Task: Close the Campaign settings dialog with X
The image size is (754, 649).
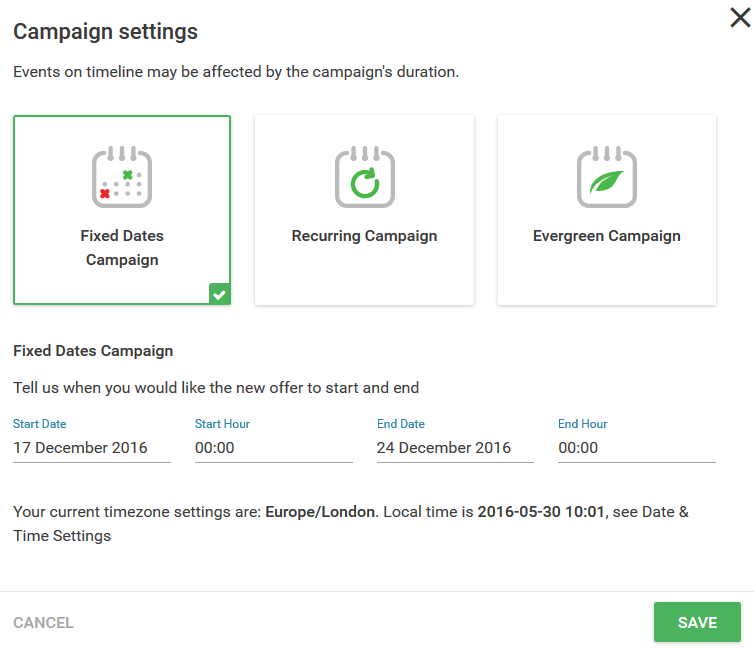Action: coord(740,18)
